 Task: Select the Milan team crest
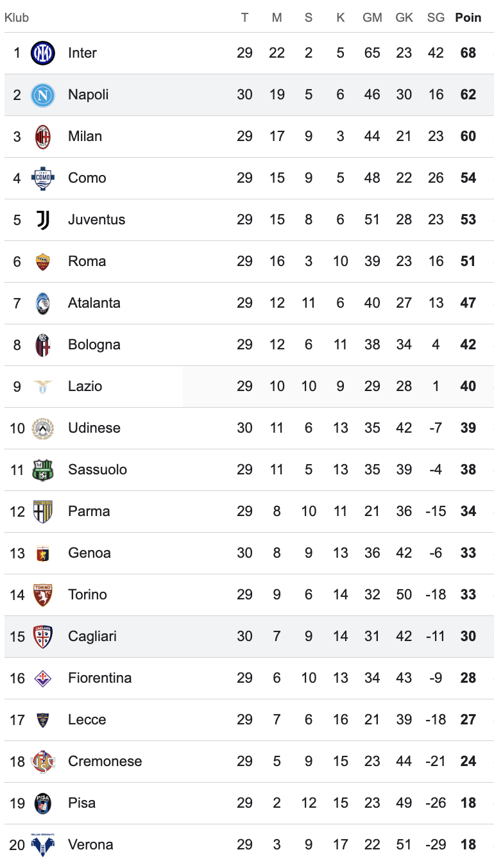43,137
